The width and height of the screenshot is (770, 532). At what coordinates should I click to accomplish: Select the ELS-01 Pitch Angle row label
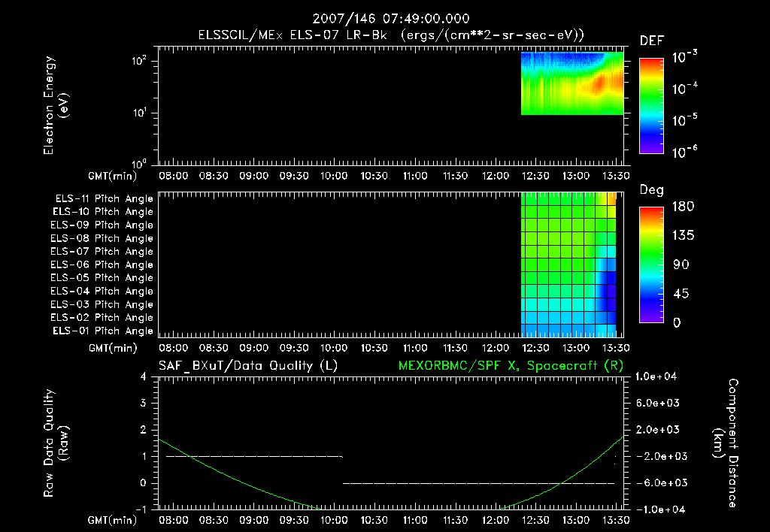tap(103, 331)
